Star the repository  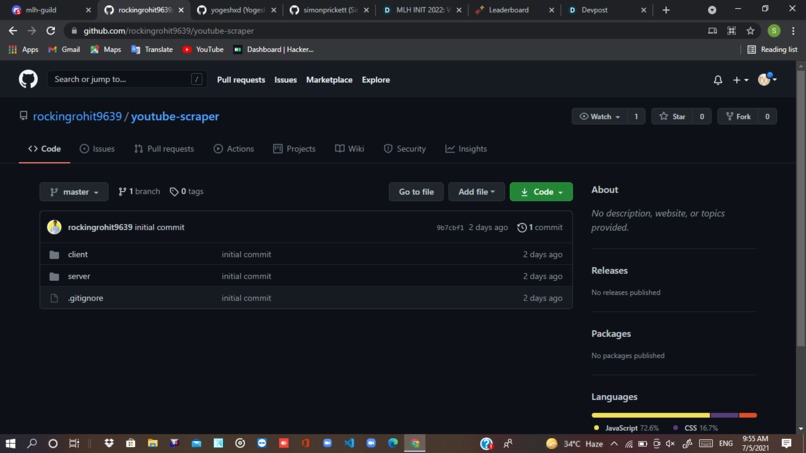(672, 116)
